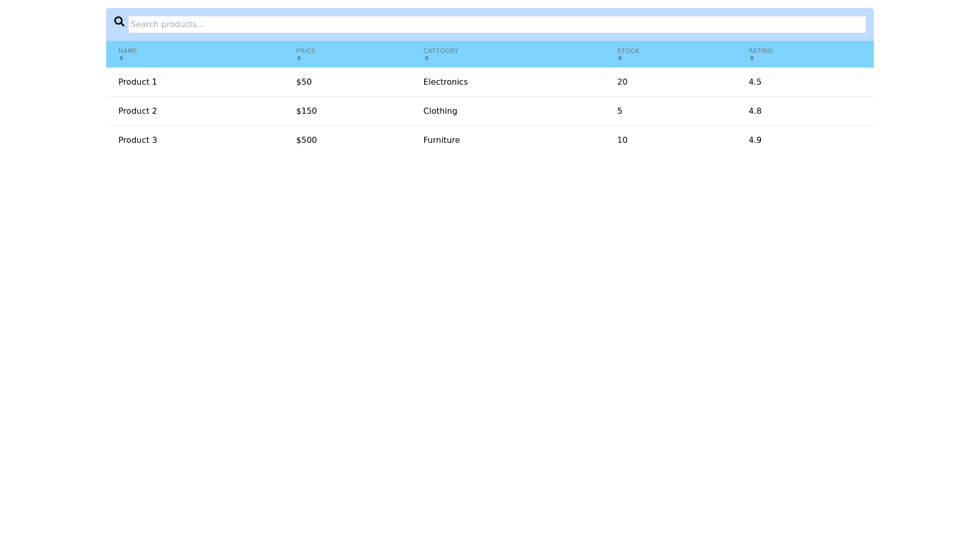Sort by the RATING column header
Screen dimensions: 980x551
pos(761,51)
